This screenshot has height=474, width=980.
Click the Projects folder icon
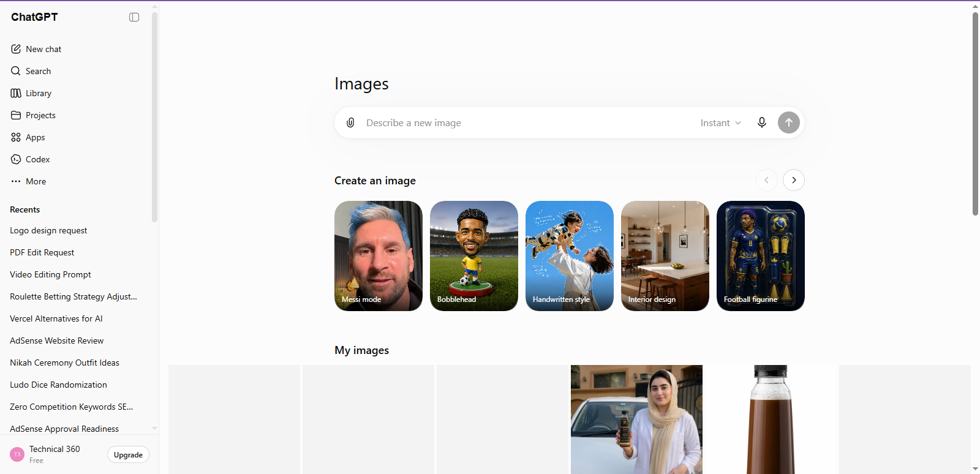pyautogui.click(x=16, y=115)
